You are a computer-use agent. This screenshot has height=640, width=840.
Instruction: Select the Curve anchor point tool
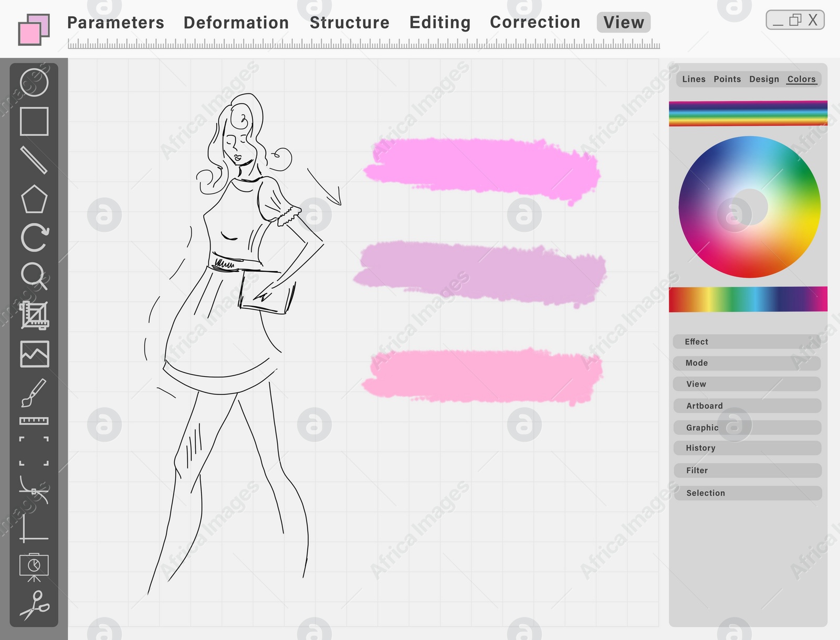pyautogui.click(x=34, y=490)
